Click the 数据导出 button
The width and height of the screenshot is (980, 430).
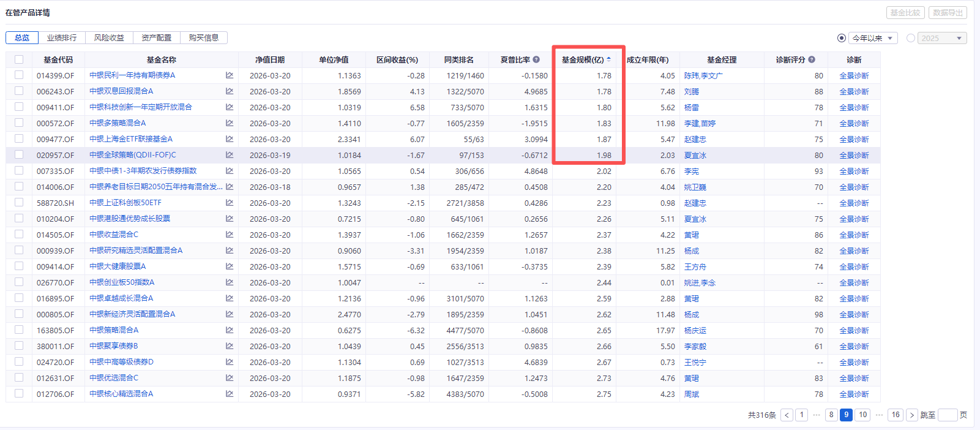pos(948,12)
